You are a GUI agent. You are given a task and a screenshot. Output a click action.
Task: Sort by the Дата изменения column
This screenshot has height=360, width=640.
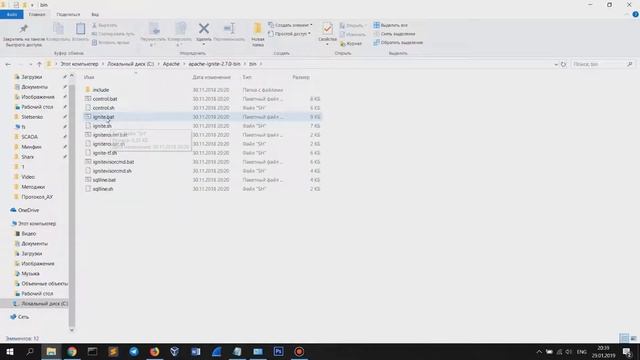pos(211,77)
